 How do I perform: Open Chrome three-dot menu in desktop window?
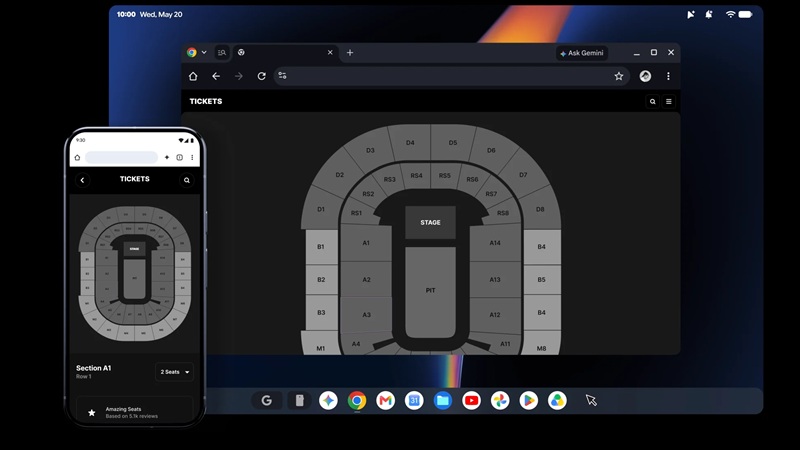click(668, 76)
